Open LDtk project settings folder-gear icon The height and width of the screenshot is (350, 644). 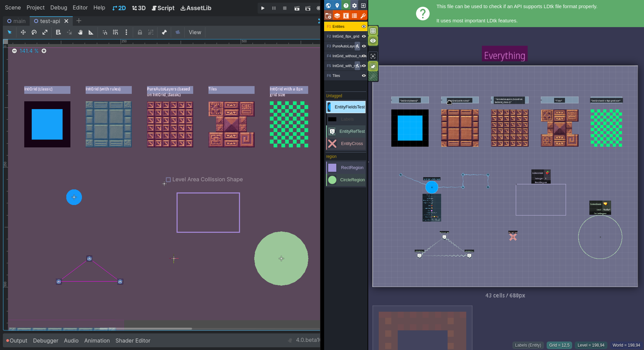pos(328,16)
